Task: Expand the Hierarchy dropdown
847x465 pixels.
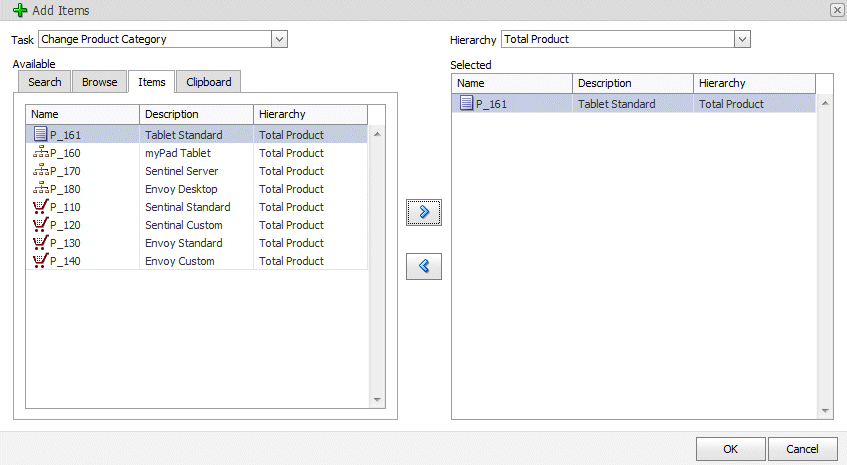Action: (x=742, y=39)
